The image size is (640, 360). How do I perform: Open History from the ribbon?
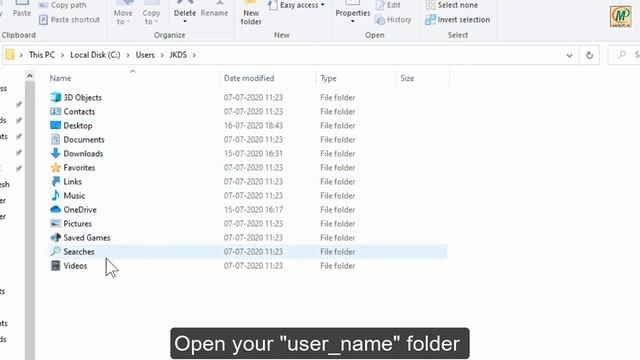click(x=393, y=20)
